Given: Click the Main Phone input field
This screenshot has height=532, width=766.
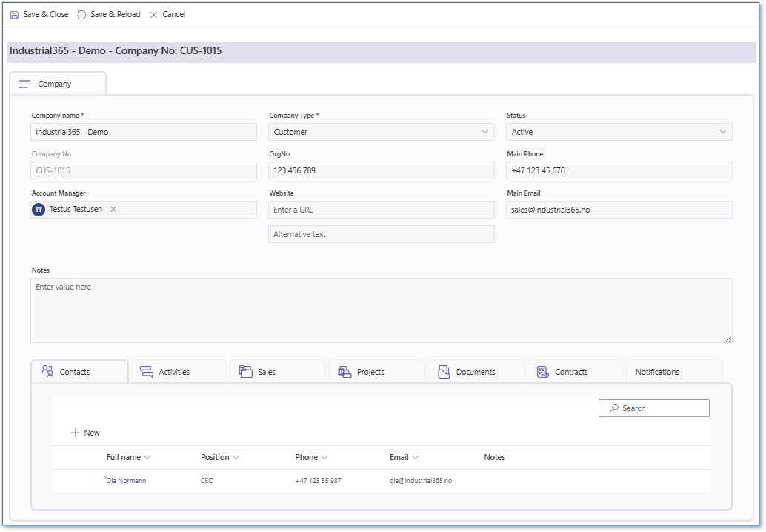Looking at the screenshot, I should pos(619,170).
